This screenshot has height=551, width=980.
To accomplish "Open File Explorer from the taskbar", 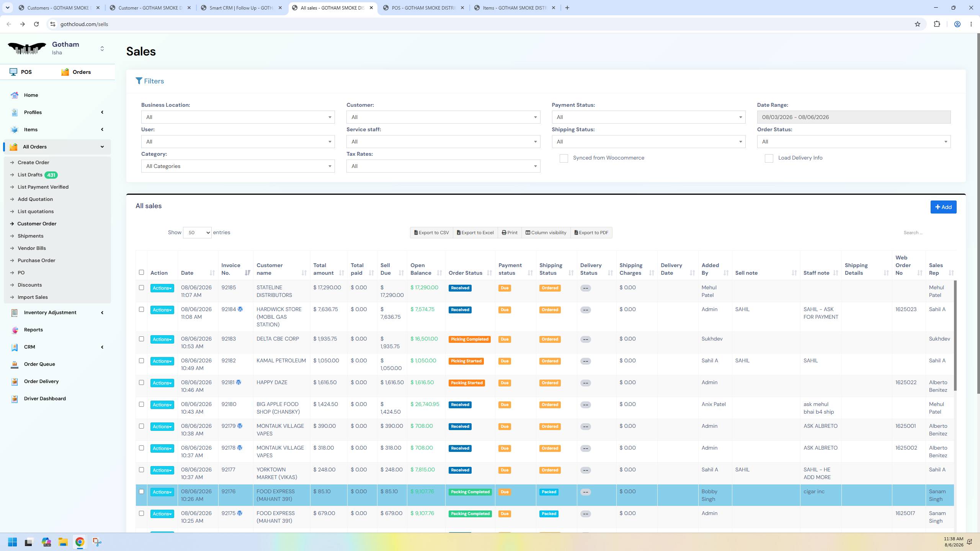I will click(x=63, y=542).
